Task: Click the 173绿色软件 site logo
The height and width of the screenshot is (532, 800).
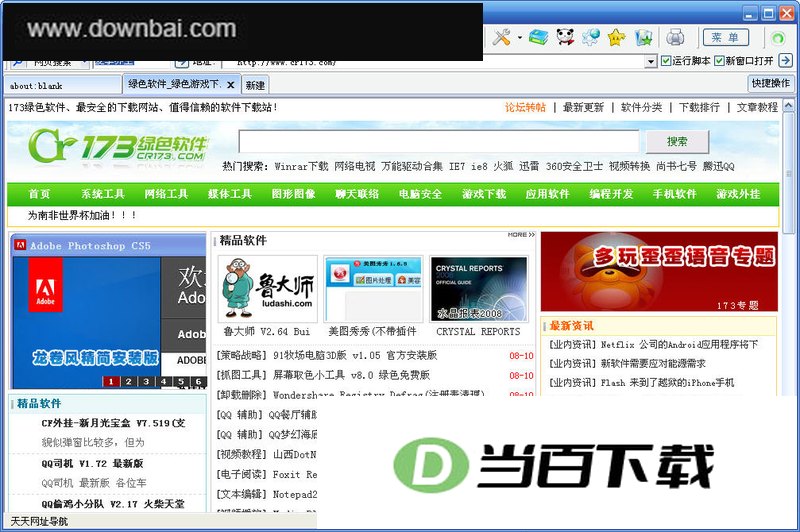Action: 118,146
